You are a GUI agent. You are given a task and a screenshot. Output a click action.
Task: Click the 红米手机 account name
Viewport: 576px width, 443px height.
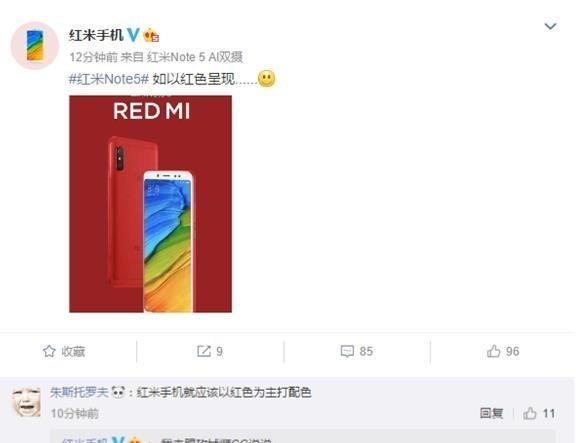(x=96, y=35)
